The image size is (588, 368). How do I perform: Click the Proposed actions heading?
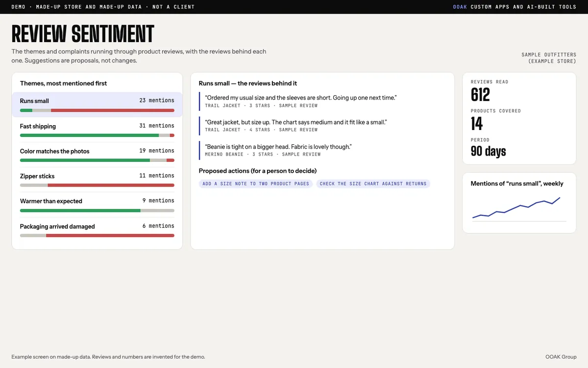pyautogui.click(x=258, y=171)
